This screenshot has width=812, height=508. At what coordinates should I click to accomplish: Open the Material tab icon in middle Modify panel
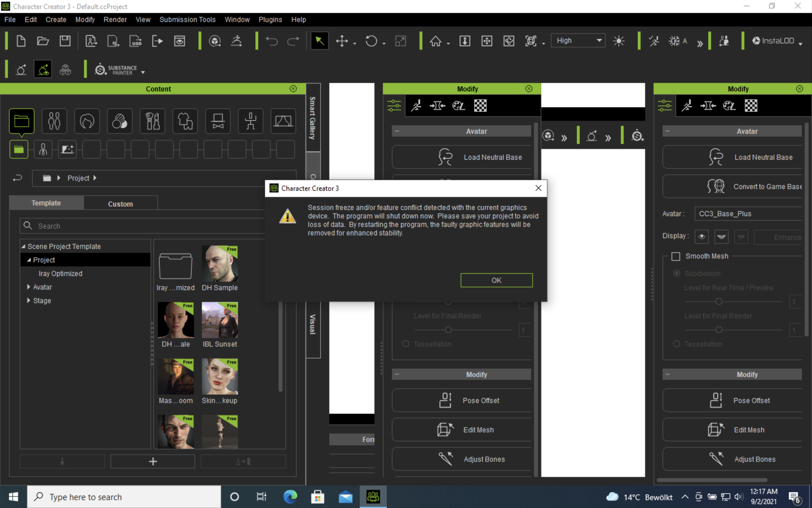click(459, 106)
